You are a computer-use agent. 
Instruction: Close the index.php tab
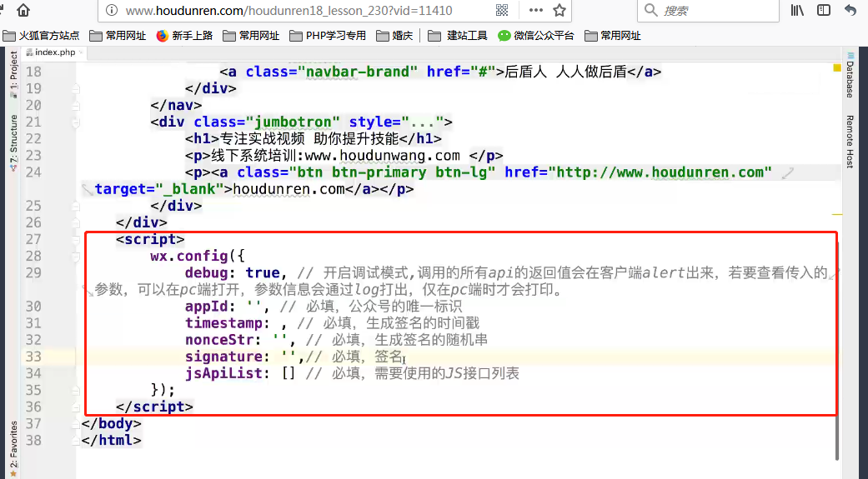coord(81,52)
